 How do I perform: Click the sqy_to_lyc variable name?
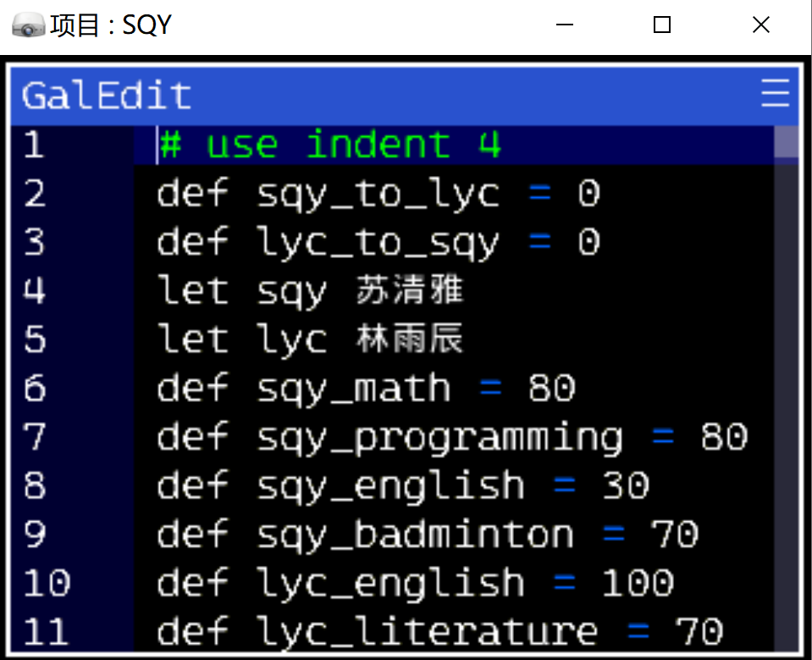click(x=378, y=194)
